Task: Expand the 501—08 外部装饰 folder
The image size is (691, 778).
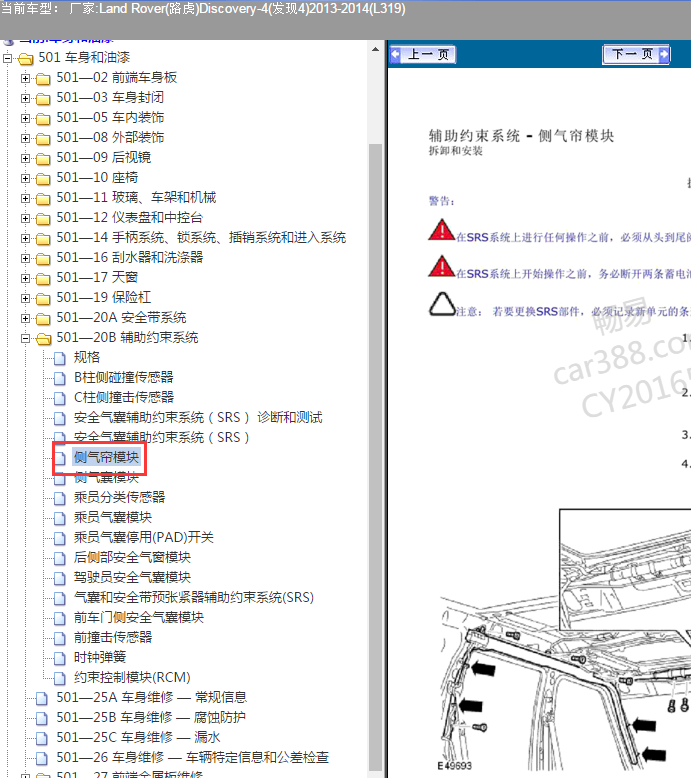Action: (x=25, y=138)
